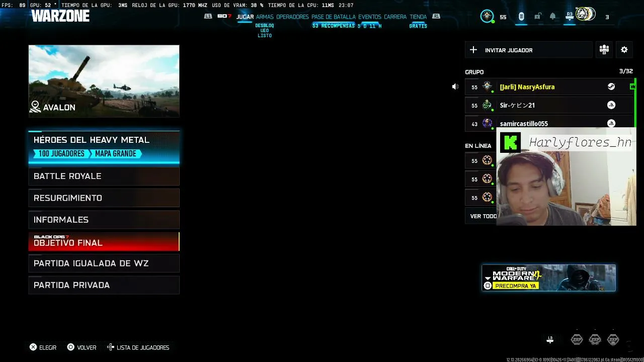644x362 pixels.
Task: Click the Avalon map preview thumbnail
Action: [104, 81]
